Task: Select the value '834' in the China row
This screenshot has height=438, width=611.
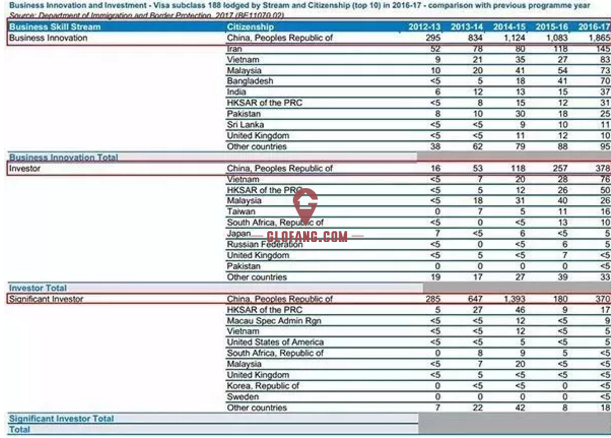Action: (475, 38)
